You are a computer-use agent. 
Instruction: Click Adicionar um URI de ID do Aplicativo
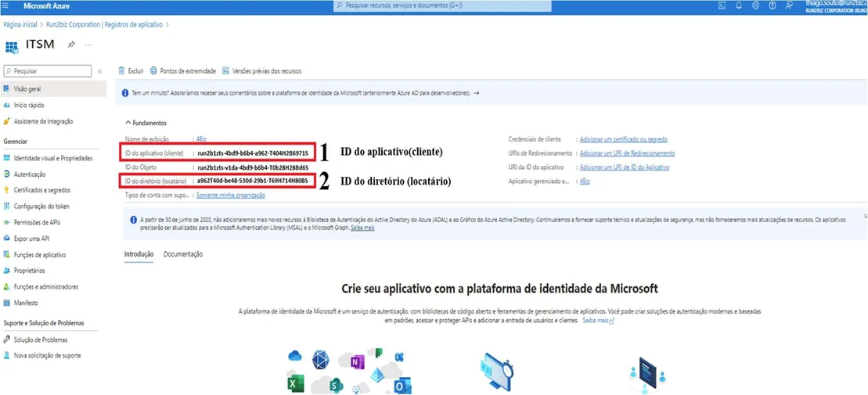point(625,167)
